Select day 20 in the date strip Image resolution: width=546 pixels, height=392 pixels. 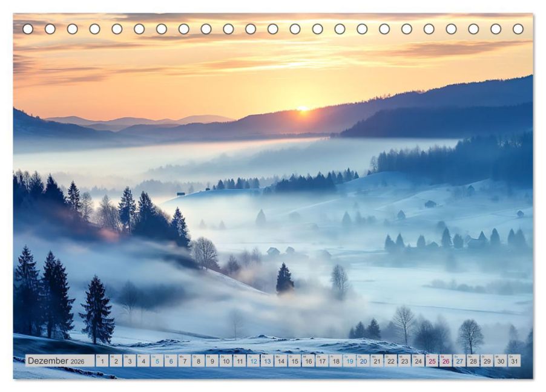pyautogui.click(x=363, y=361)
